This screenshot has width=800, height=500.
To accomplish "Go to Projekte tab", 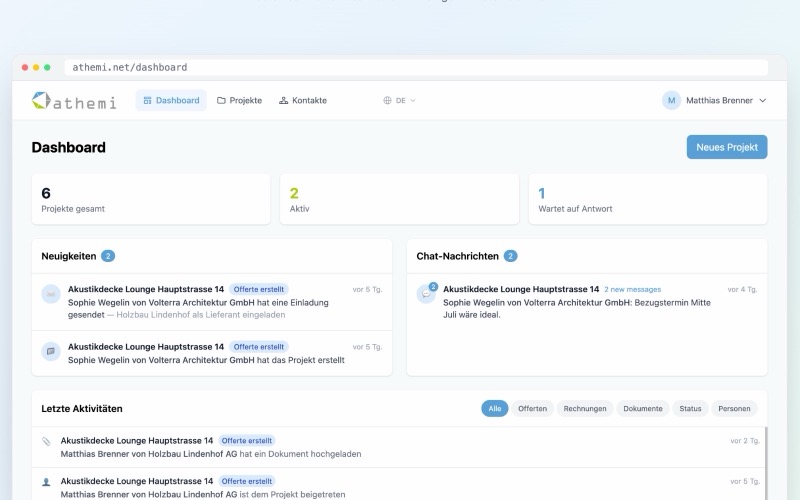I will coord(239,101).
